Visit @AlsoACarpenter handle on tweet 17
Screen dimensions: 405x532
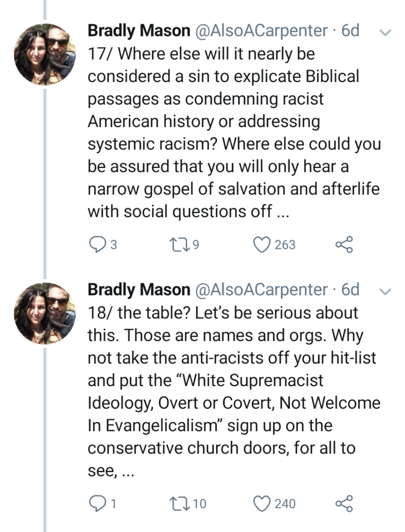pos(261,31)
